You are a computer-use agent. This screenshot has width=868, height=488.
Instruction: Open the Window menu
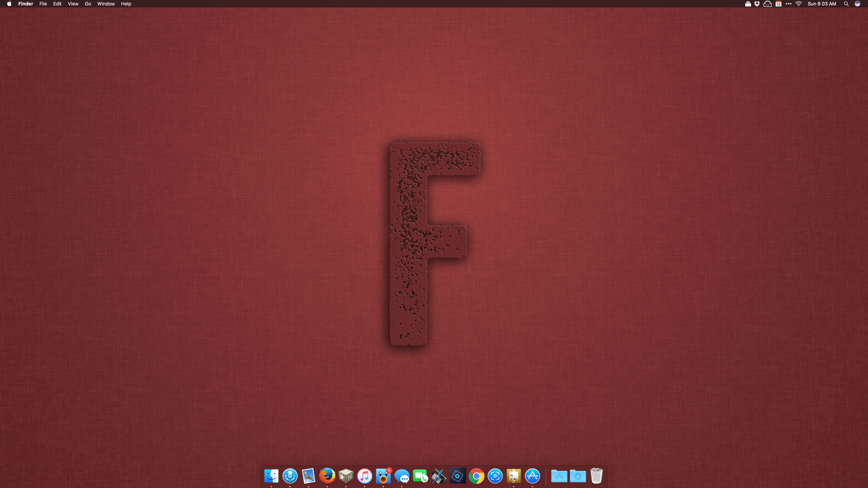(106, 4)
